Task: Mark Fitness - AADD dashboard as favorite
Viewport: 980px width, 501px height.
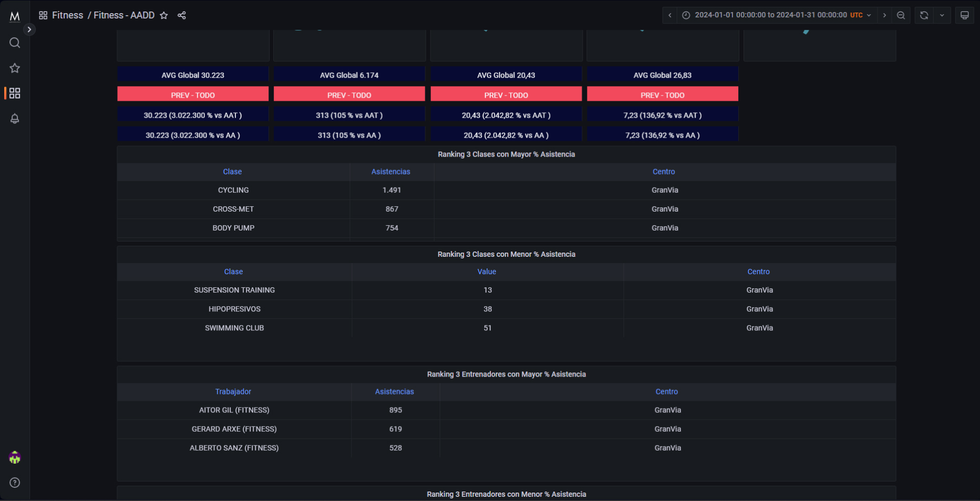Action: pyautogui.click(x=164, y=15)
